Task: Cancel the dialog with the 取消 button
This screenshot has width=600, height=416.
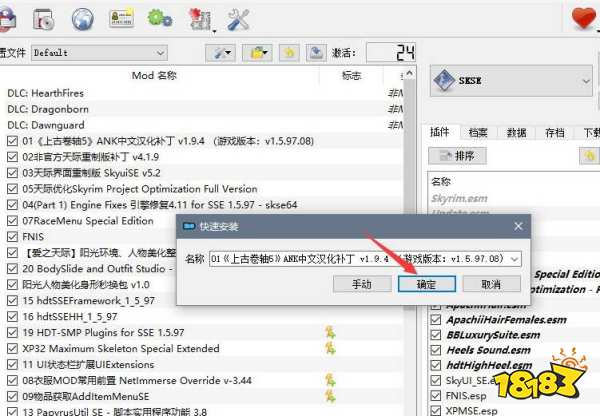Action: [x=491, y=284]
